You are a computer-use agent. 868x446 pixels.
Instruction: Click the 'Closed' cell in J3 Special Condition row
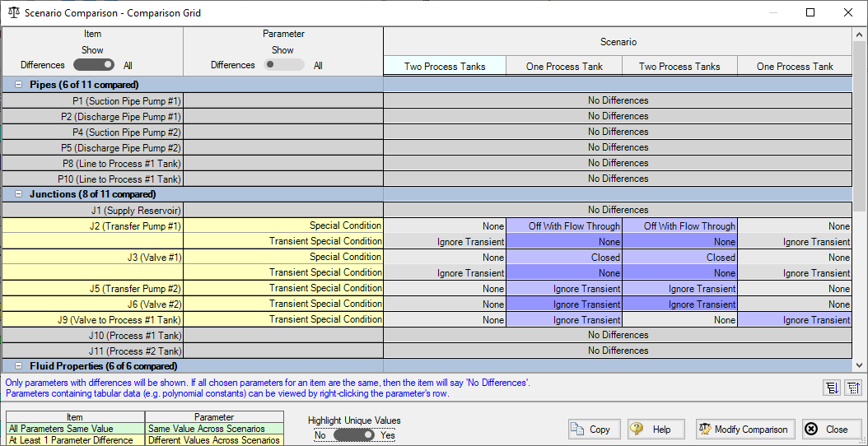tap(564, 257)
